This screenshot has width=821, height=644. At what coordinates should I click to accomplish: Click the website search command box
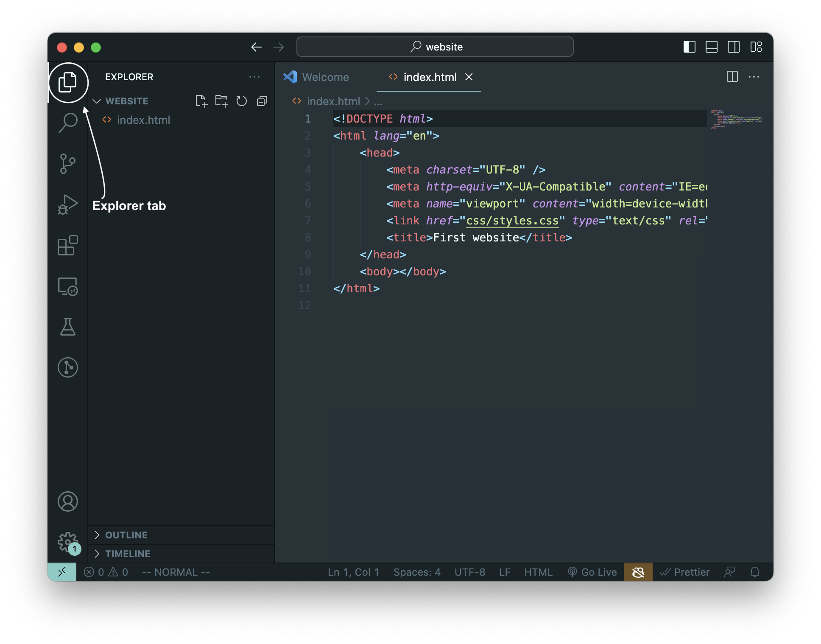tap(435, 47)
